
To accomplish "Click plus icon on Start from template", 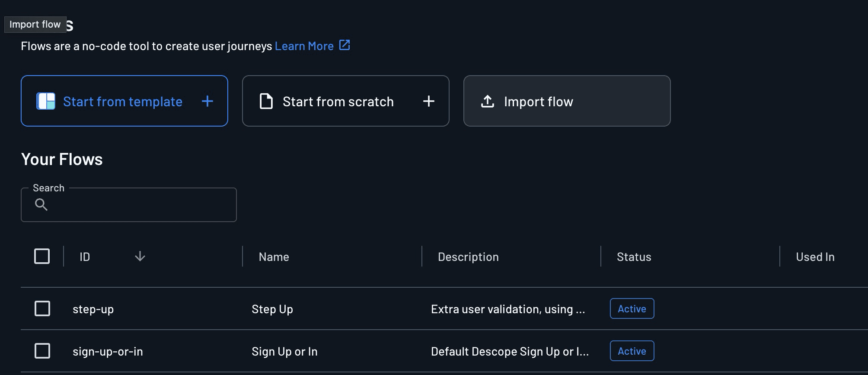I will (x=207, y=101).
